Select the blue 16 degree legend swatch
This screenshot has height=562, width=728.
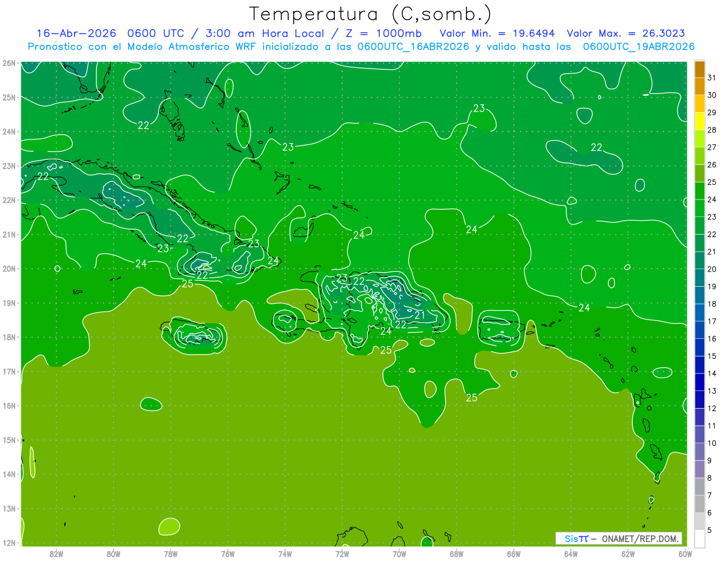click(699, 330)
